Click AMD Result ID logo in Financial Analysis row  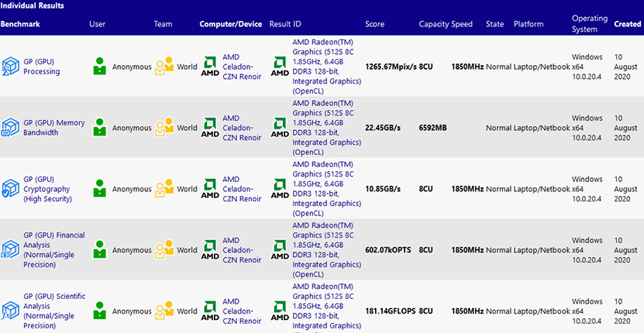(x=280, y=250)
